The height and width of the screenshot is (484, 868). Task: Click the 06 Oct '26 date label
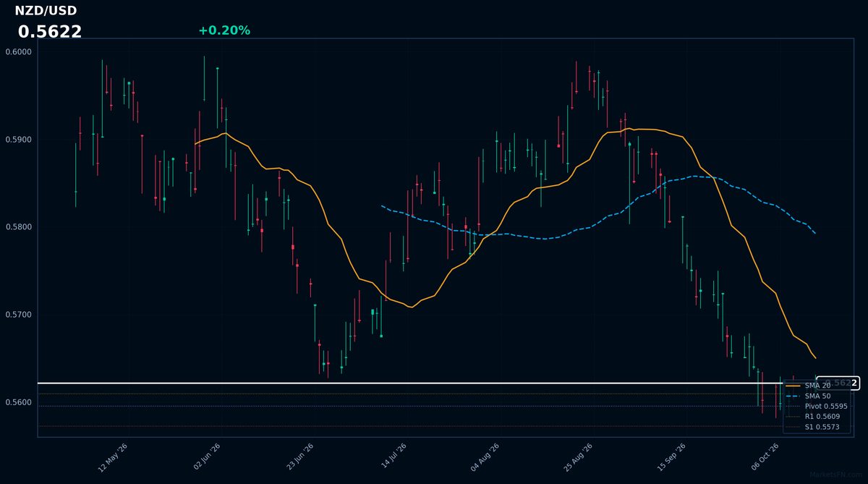click(x=765, y=458)
